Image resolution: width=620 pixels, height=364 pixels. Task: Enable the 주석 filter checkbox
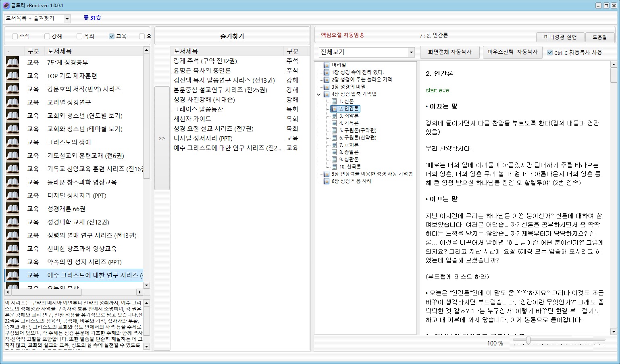pos(15,36)
